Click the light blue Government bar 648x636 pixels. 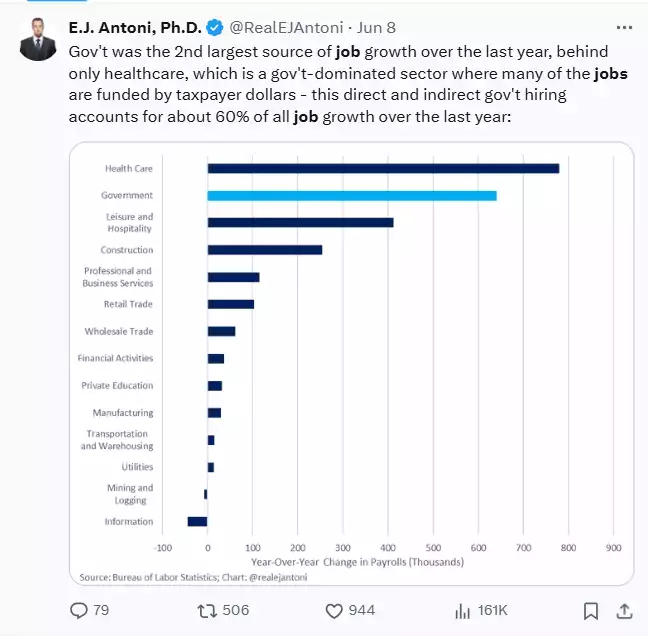coord(351,195)
